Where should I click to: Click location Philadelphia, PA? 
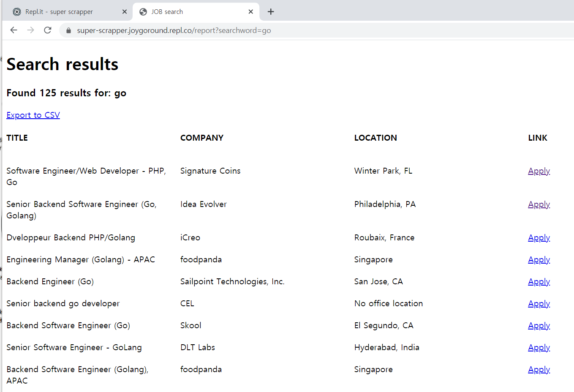pos(385,204)
